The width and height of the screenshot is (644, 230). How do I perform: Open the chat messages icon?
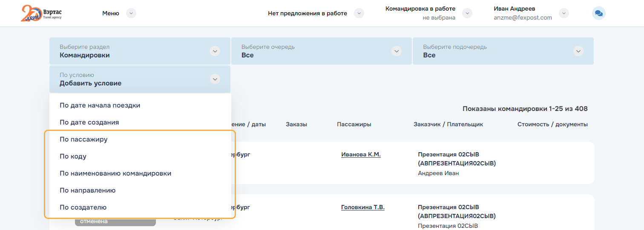598,14
